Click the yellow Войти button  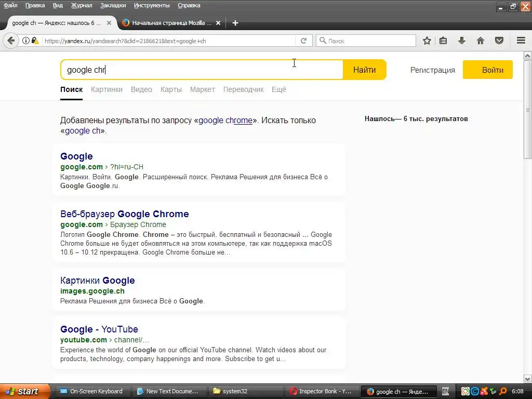click(487, 70)
